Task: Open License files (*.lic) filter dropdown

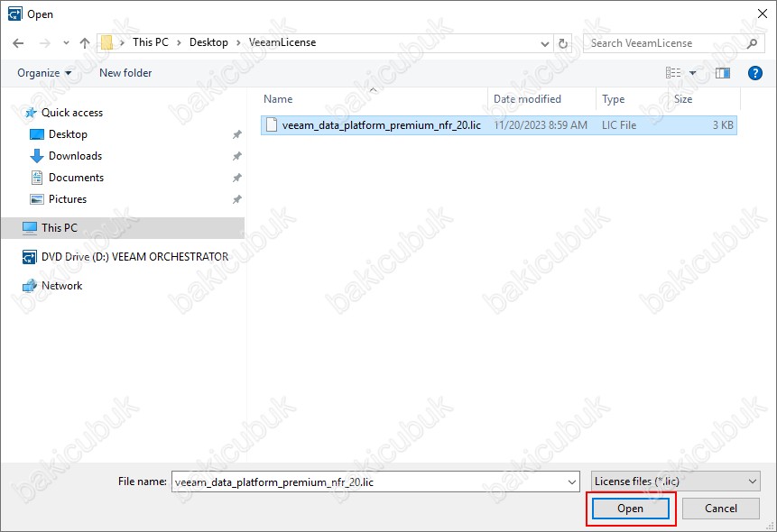Action: [x=675, y=482]
